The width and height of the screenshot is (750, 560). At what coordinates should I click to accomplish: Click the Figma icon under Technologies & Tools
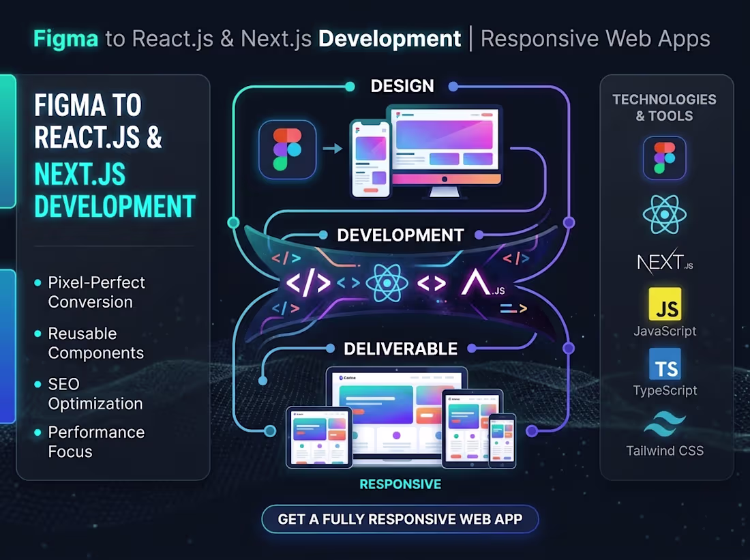(664, 158)
